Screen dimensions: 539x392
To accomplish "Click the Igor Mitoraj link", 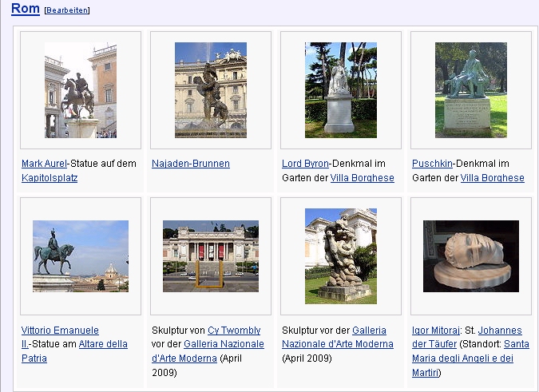I will click(435, 330).
